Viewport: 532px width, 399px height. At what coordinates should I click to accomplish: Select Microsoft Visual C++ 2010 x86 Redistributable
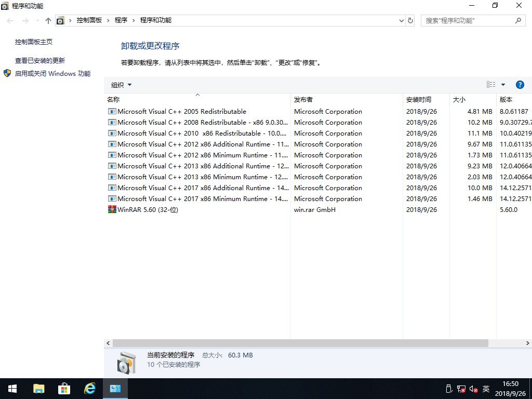(x=202, y=134)
